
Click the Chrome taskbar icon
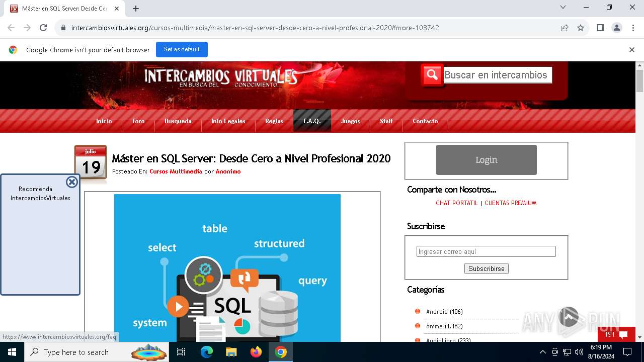[281, 352]
